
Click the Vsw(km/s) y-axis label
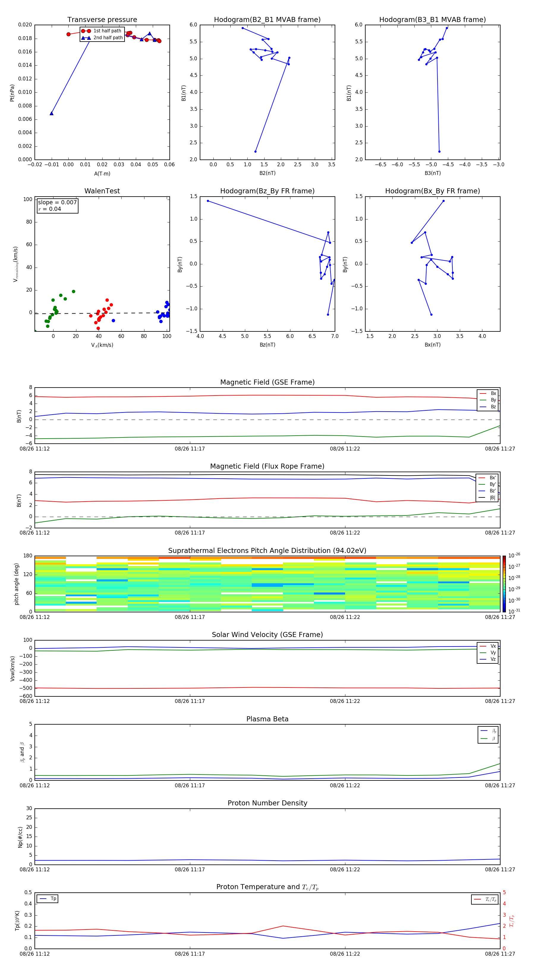[x=12, y=668]
